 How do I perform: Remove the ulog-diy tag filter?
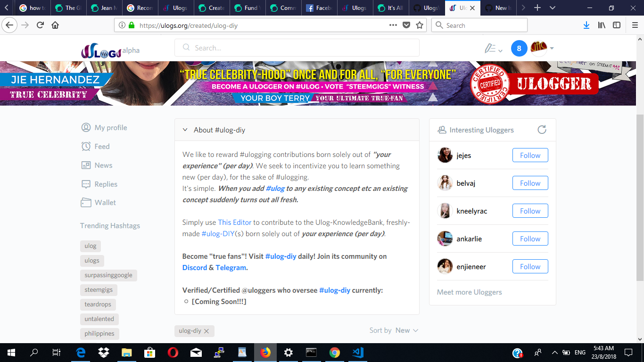[x=206, y=331]
